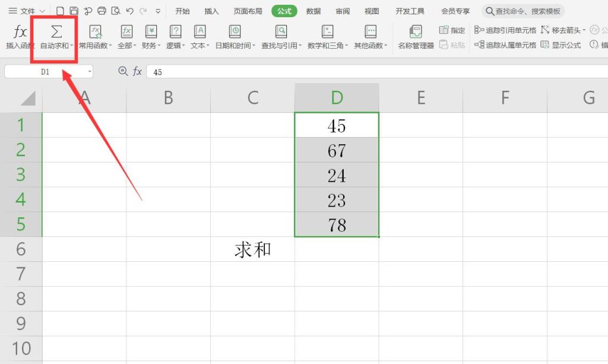
Task: Open the All functions (全部) icon
Action: click(127, 31)
